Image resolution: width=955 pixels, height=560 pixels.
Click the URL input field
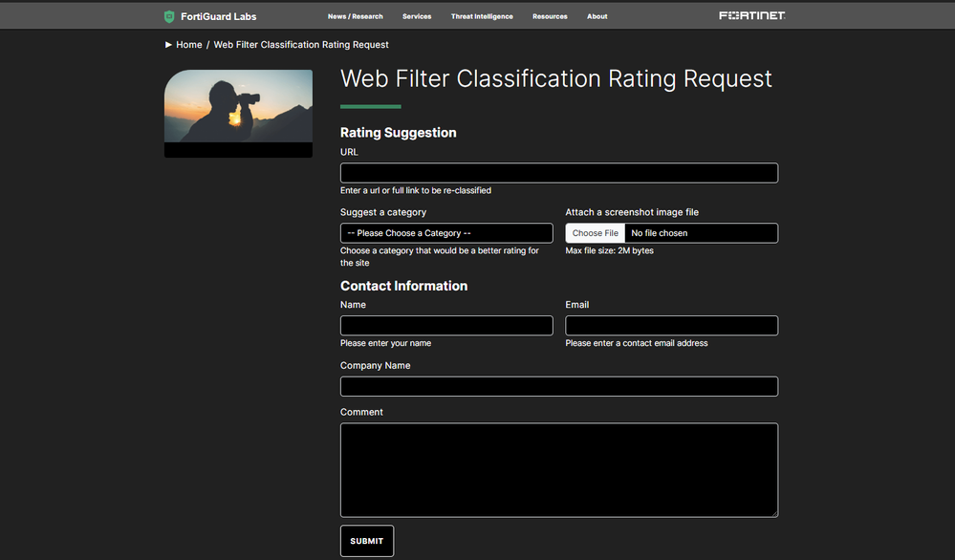tap(558, 173)
